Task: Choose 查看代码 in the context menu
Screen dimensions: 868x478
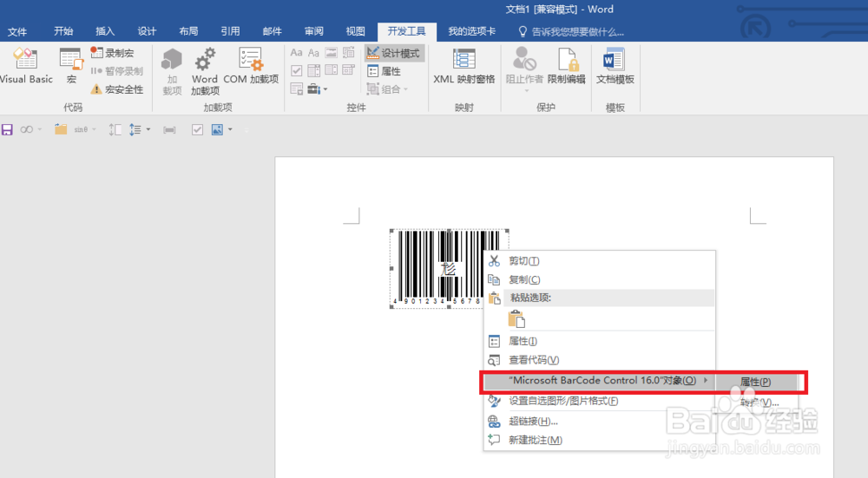Action: [x=600, y=360]
